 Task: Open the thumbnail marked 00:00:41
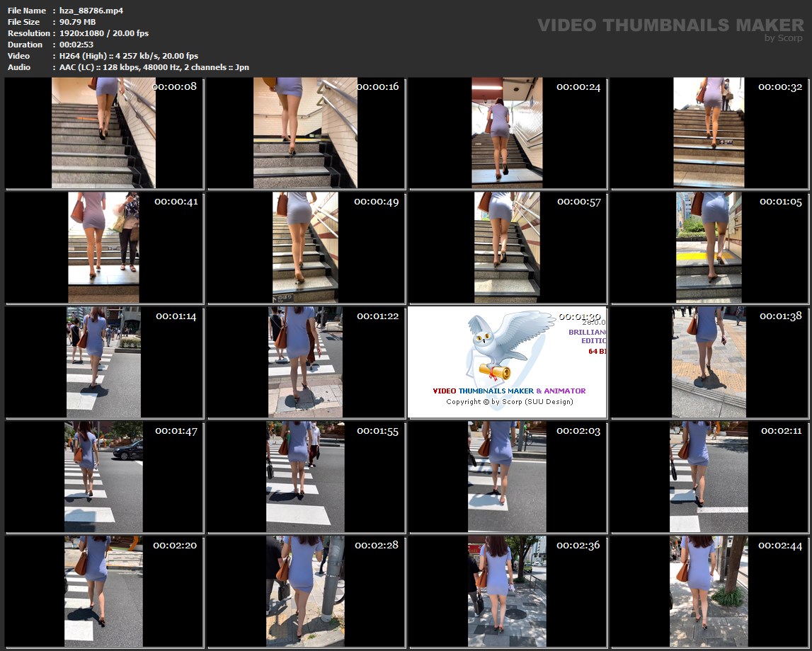click(103, 248)
